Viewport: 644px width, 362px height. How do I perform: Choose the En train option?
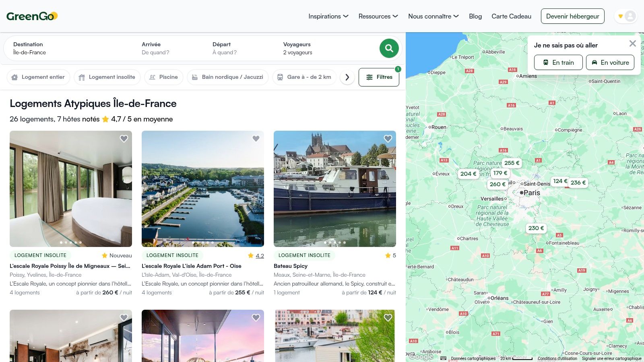(558, 62)
